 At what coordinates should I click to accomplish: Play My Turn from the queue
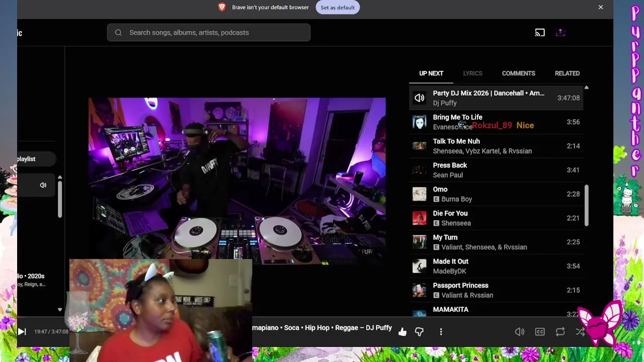pyautogui.click(x=496, y=242)
